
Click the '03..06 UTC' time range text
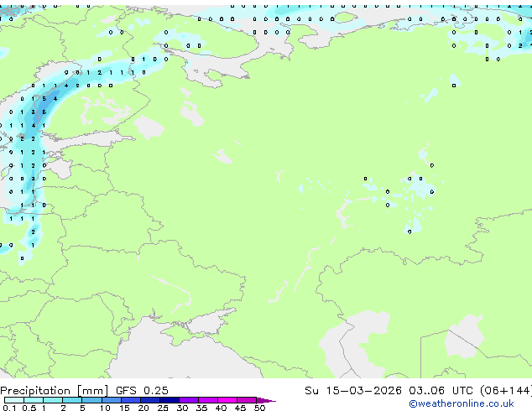[x=441, y=390]
